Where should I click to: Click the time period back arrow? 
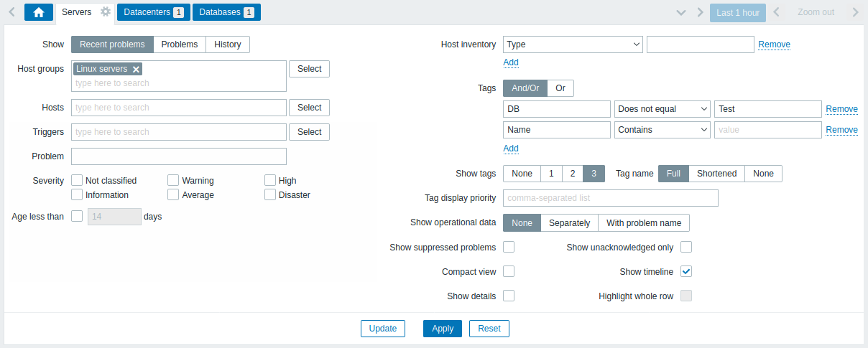[x=776, y=12]
